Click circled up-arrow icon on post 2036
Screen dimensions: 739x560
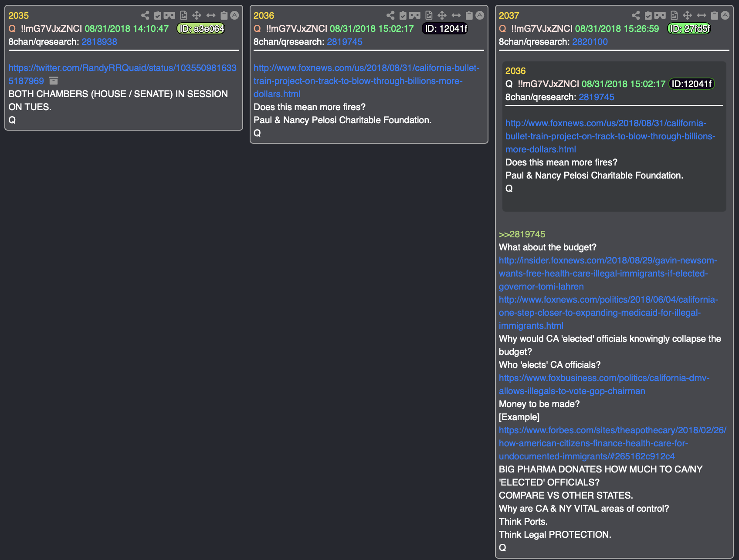point(480,16)
